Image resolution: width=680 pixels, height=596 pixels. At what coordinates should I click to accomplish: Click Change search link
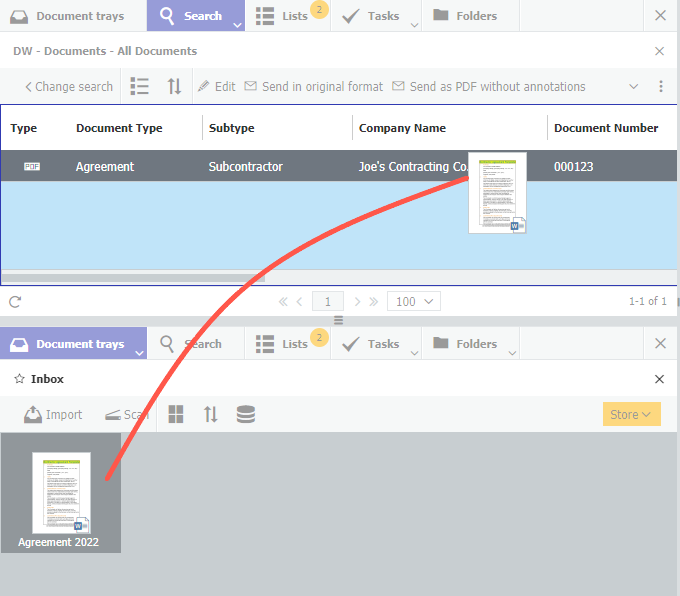tap(68, 87)
